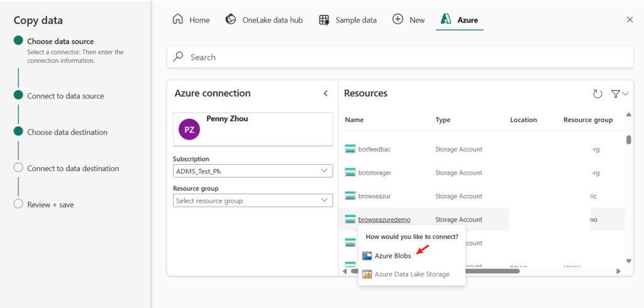Click the Azure logo icon
Image resolution: width=644 pixels, height=308 pixels.
[446, 19]
